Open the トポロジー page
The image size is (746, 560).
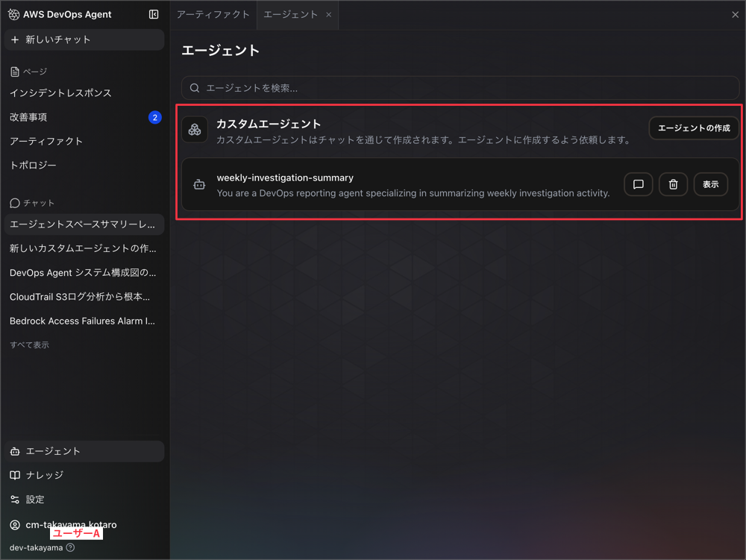click(x=33, y=166)
